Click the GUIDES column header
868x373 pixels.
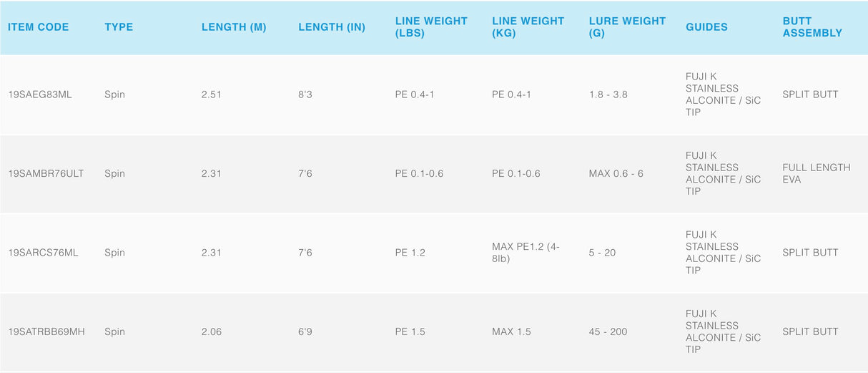coord(706,27)
